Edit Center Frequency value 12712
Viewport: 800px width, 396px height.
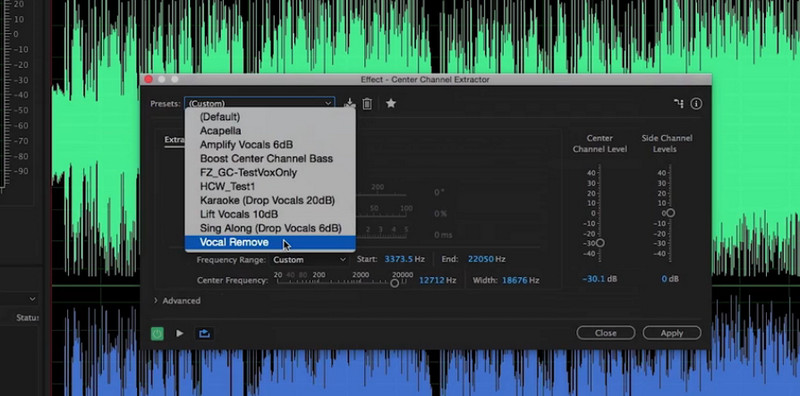point(432,280)
